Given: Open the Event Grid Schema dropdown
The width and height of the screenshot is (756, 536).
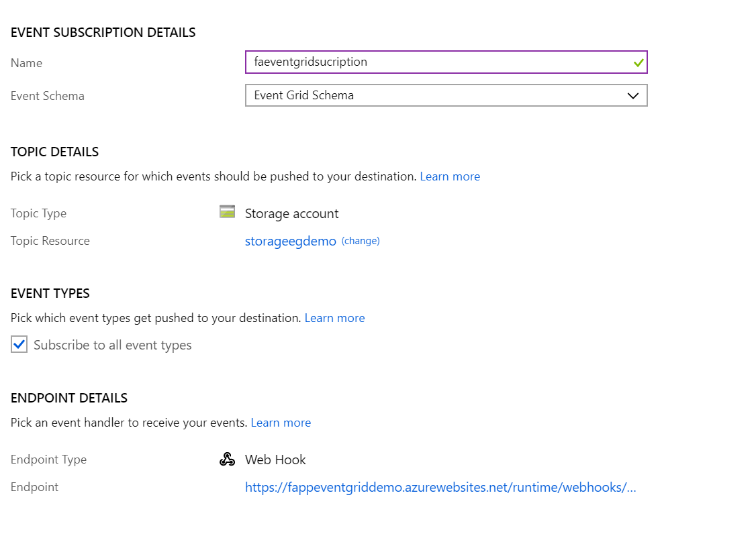Looking at the screenshot, I should [x=446, y=95].
